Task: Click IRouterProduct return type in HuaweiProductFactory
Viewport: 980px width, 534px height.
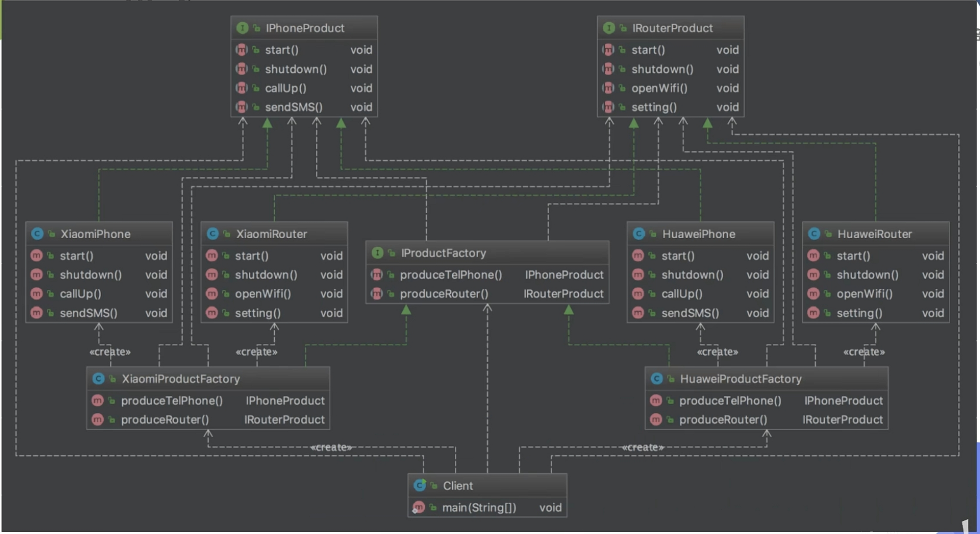Action: click(842, 420)
